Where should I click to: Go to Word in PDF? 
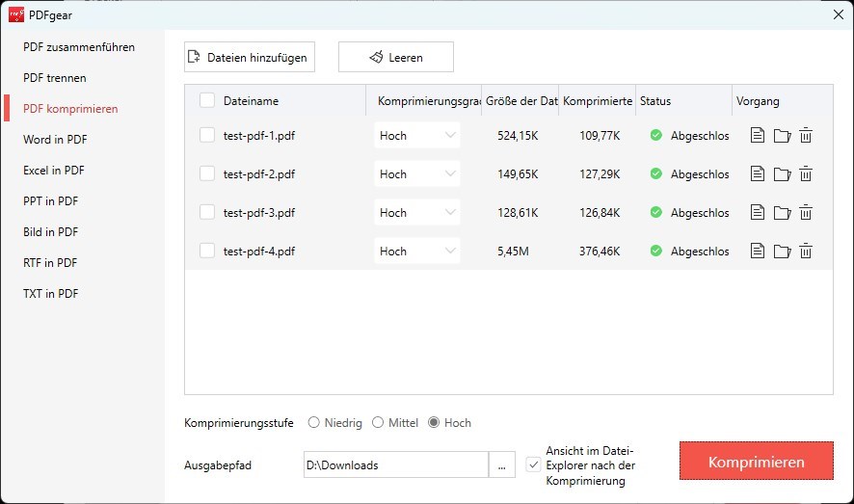click(55, 140)
